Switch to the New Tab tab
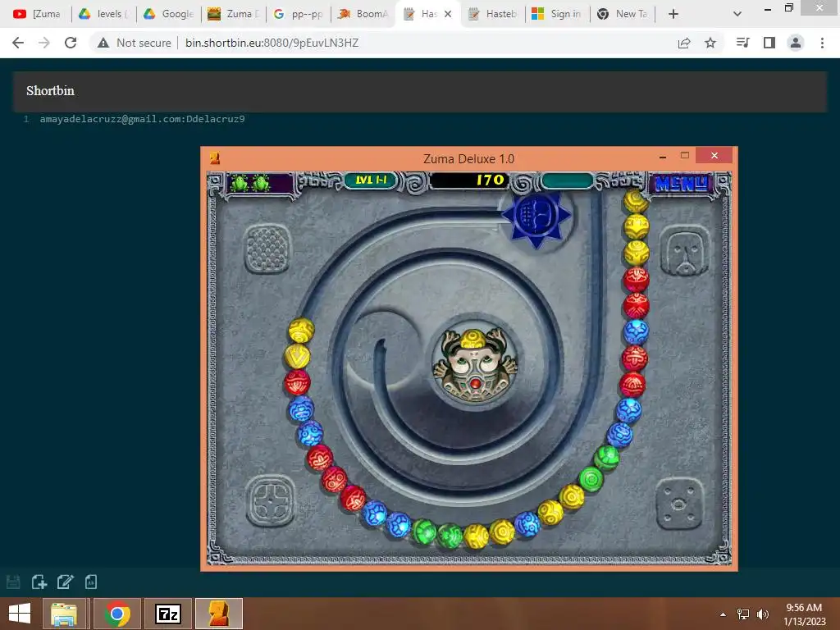840x630 pixels. click(x=623, y=14)
